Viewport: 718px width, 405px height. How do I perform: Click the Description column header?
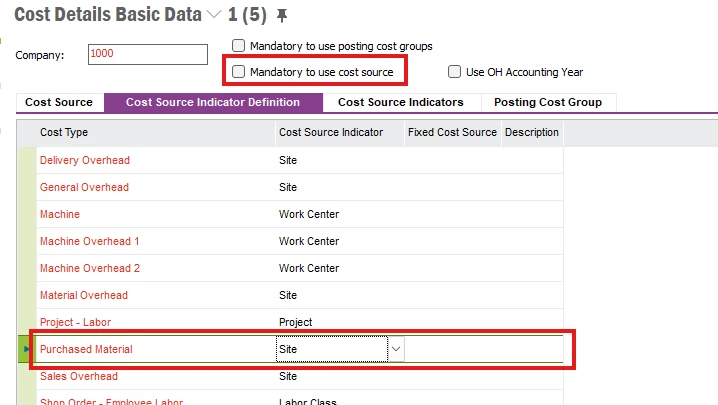coord(530,133)
